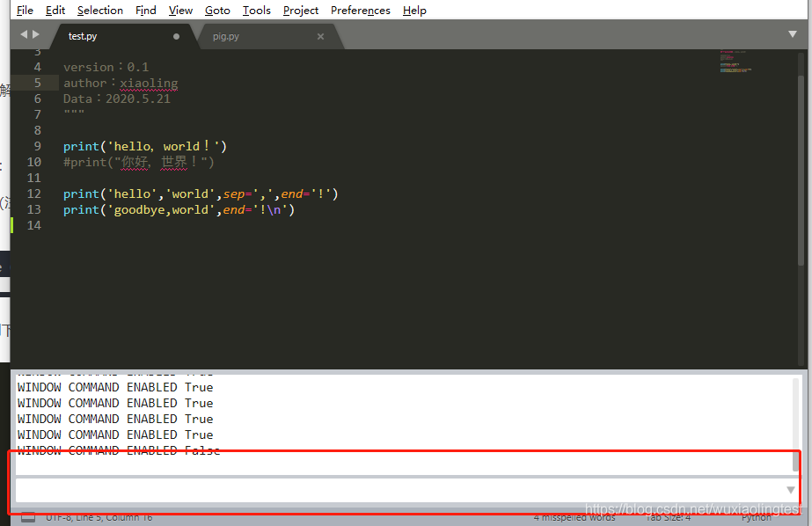
Task: Go to next tab with right arrow
Action: point(36,34)
